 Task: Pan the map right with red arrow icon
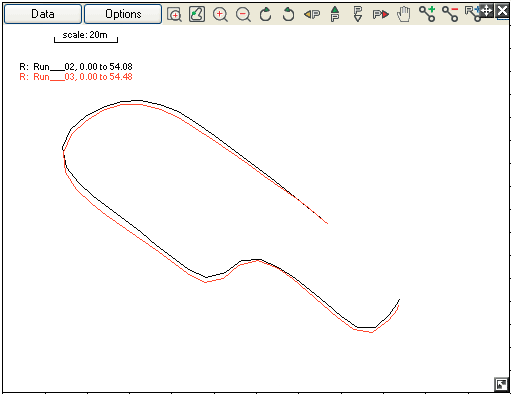pos(381,14)
